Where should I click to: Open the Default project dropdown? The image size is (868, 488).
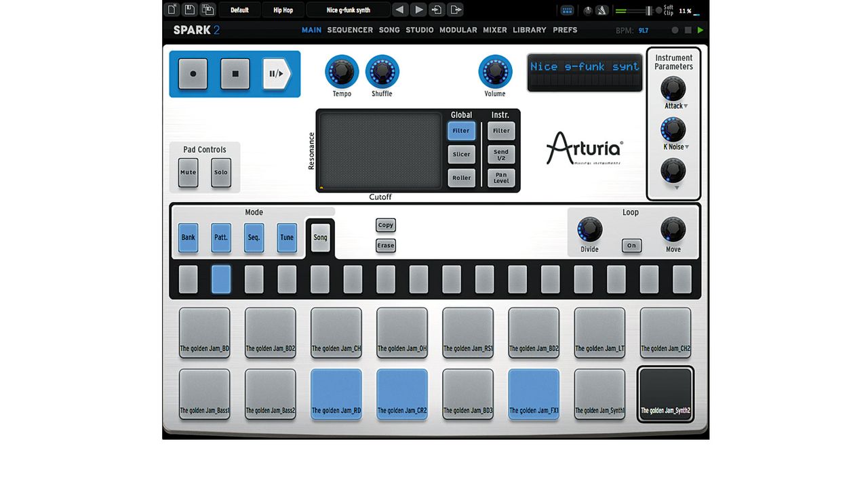239,10
